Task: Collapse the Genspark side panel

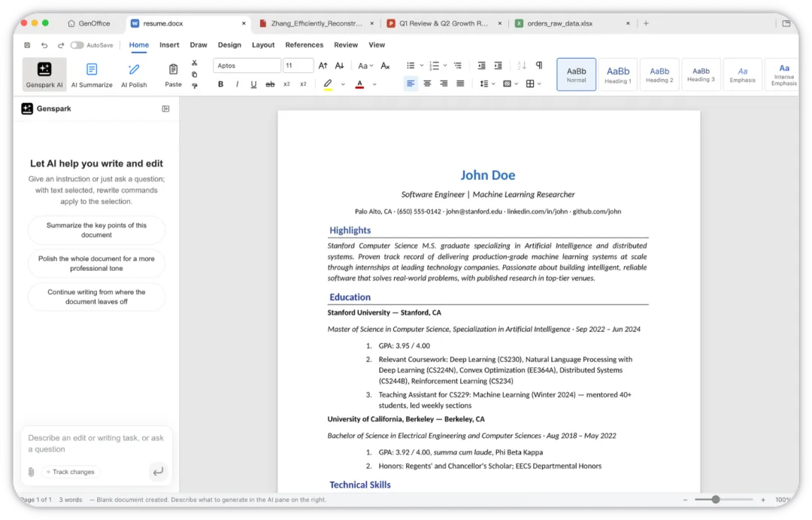Action: [x=165, y=109]
